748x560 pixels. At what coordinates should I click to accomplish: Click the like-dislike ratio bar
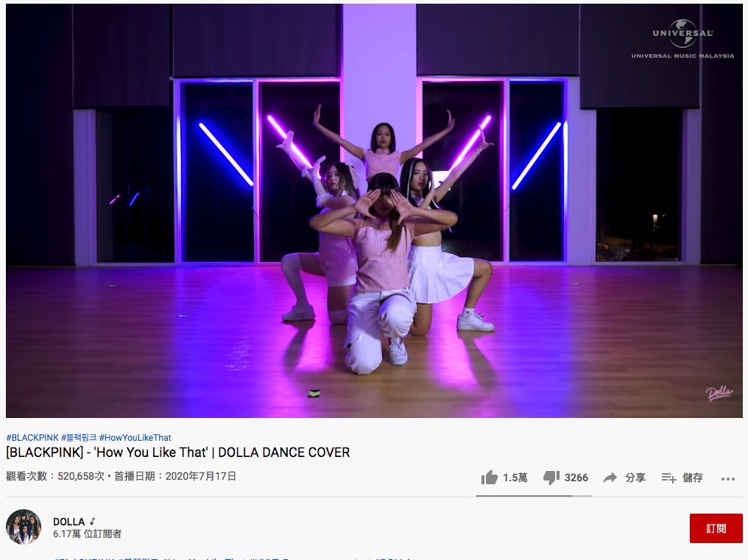(x=534, y=495)
